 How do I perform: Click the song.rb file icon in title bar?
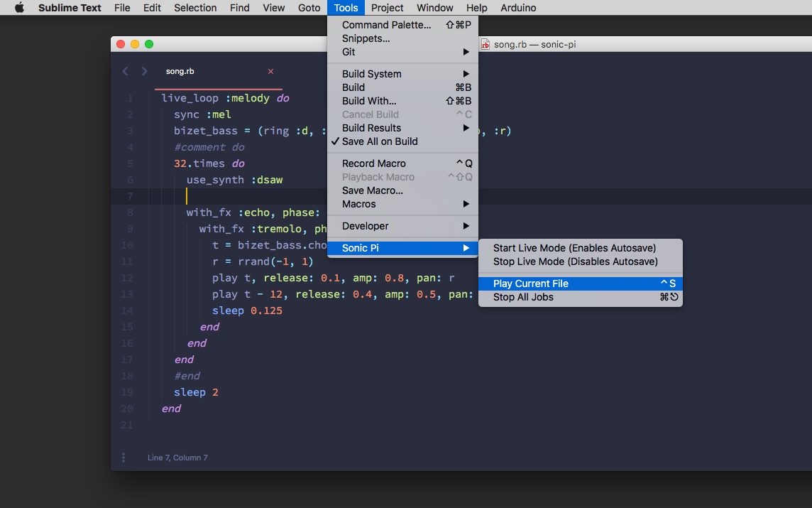485,45
